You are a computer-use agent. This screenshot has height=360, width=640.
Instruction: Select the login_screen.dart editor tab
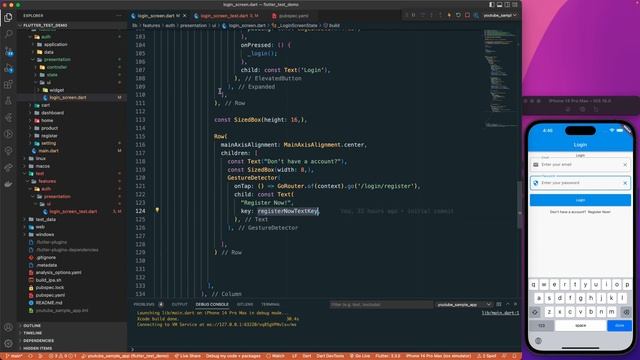click(x=155, y=16)
